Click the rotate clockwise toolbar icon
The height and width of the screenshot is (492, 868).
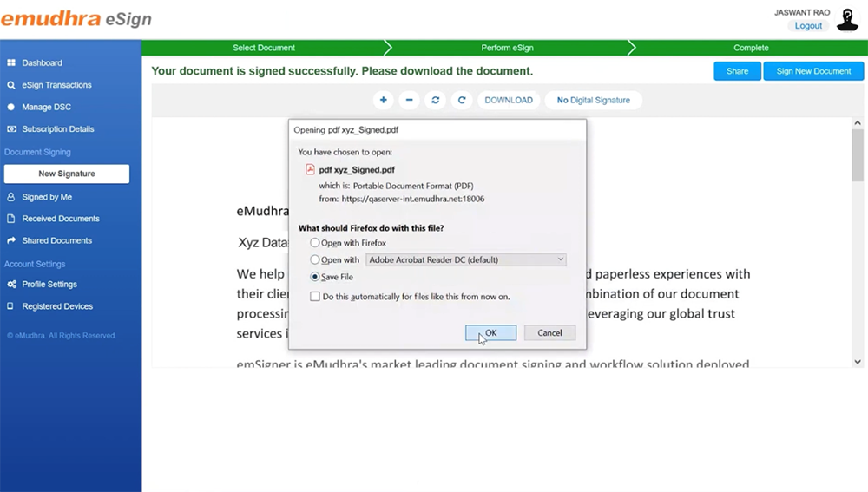462,100
